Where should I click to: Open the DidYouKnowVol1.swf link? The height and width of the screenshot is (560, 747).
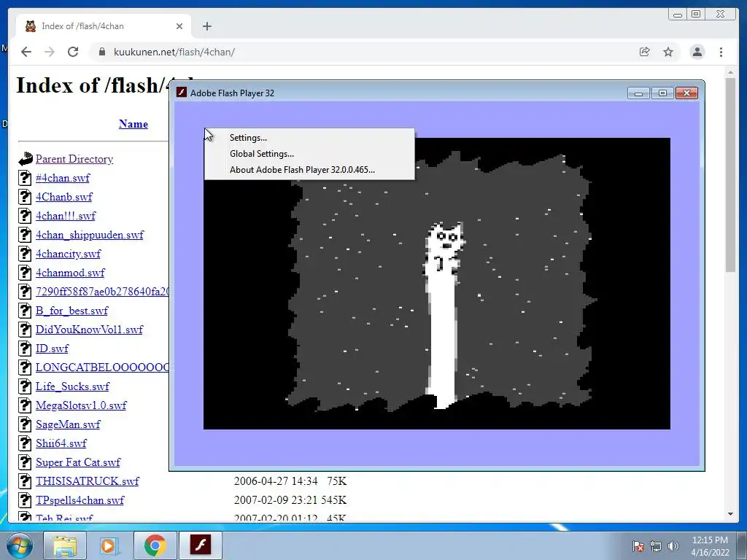click(x=89, y=330)
